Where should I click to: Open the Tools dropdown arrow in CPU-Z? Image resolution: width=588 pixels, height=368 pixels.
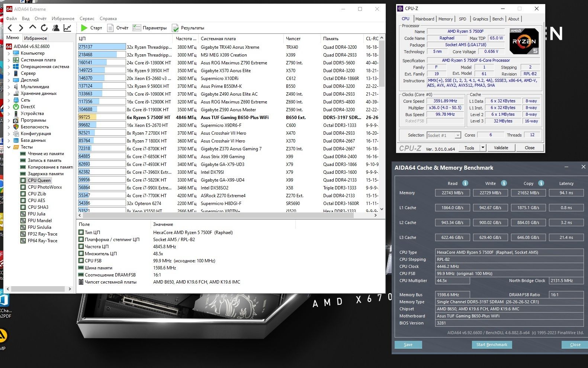[x=483, y=148]
